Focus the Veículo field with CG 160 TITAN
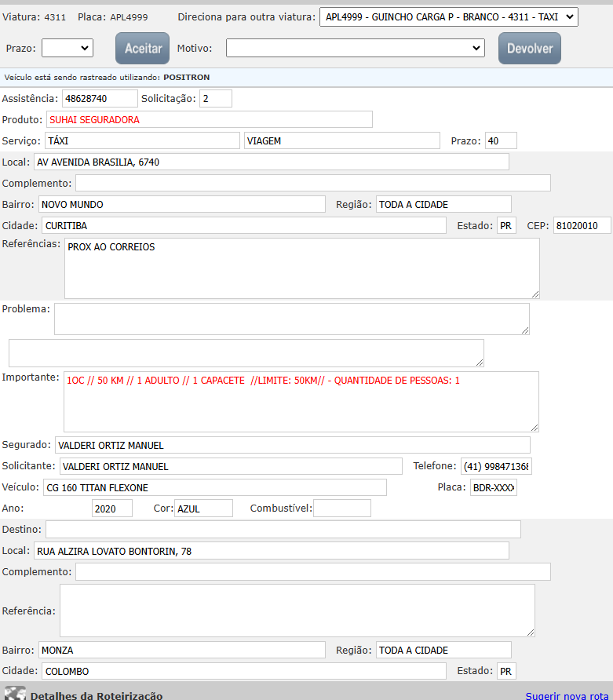The width and height of the screenshot is (613, 700). click(x=214, y=487)
